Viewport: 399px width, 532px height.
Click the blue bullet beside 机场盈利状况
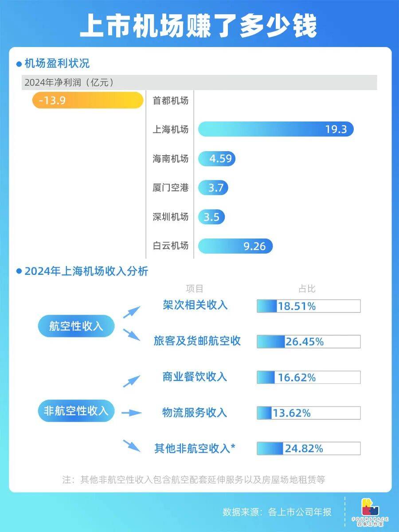pos(19,64)
